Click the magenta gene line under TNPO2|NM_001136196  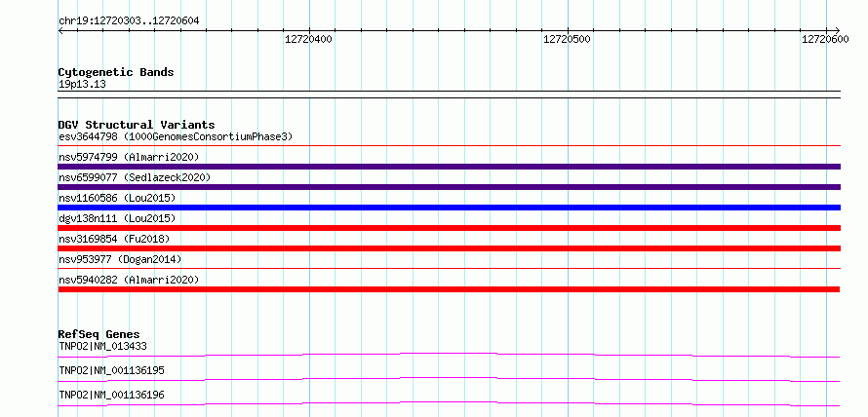pos(449,403)
